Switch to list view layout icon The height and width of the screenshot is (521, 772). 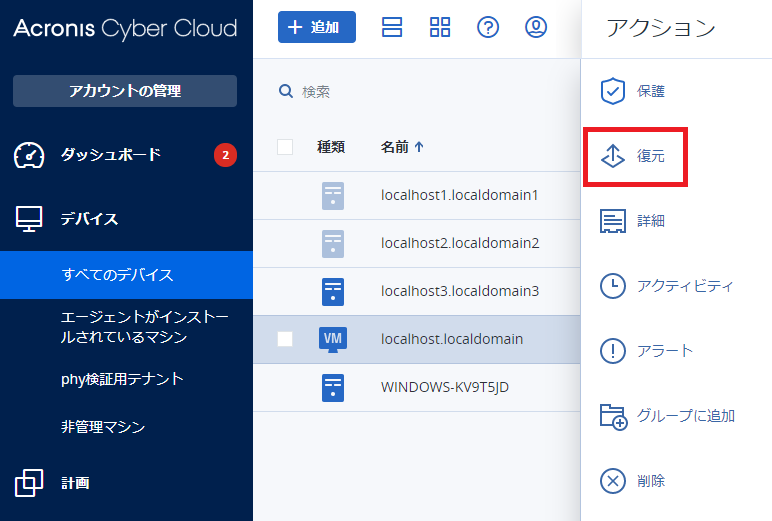[392, 28]
